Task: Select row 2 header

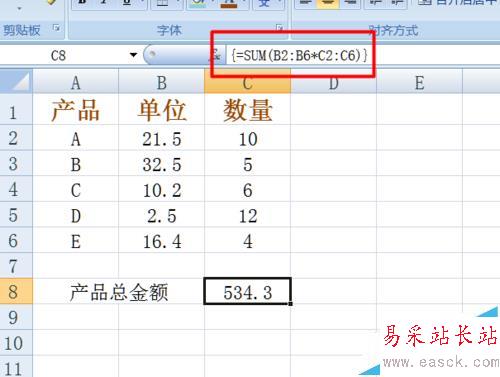Action: point(16,137)
